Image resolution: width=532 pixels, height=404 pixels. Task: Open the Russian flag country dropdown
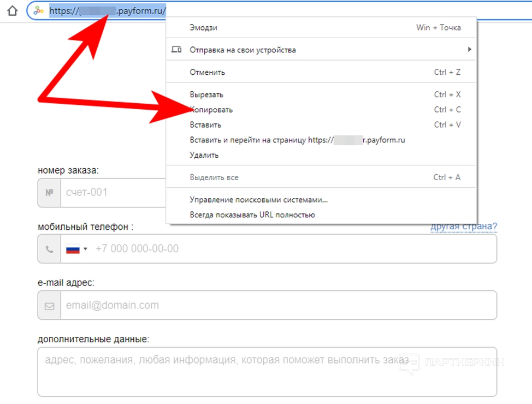pyautogui.click(x=76, y=249)
